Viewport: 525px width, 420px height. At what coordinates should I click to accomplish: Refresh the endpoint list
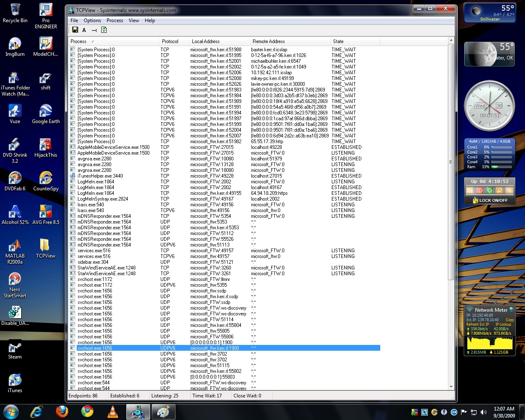click(x=104, y=30)
